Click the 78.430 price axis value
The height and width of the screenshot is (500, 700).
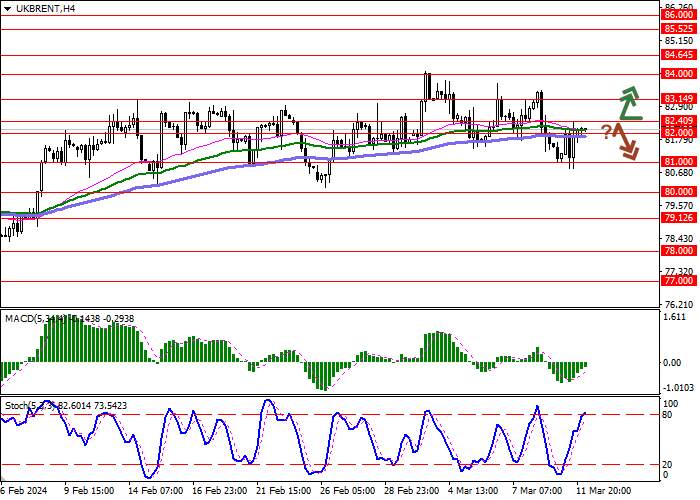pyautogui.click(x=679, y=239)
